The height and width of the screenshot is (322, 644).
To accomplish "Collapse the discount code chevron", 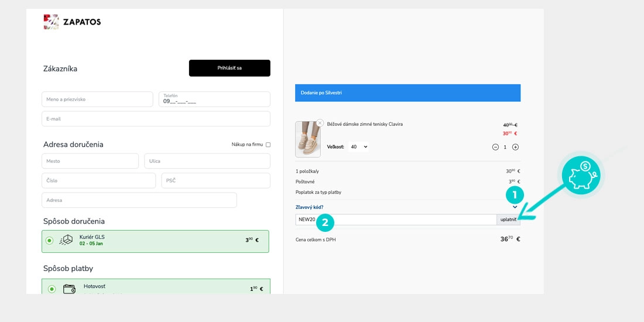I will coord(515,207).
